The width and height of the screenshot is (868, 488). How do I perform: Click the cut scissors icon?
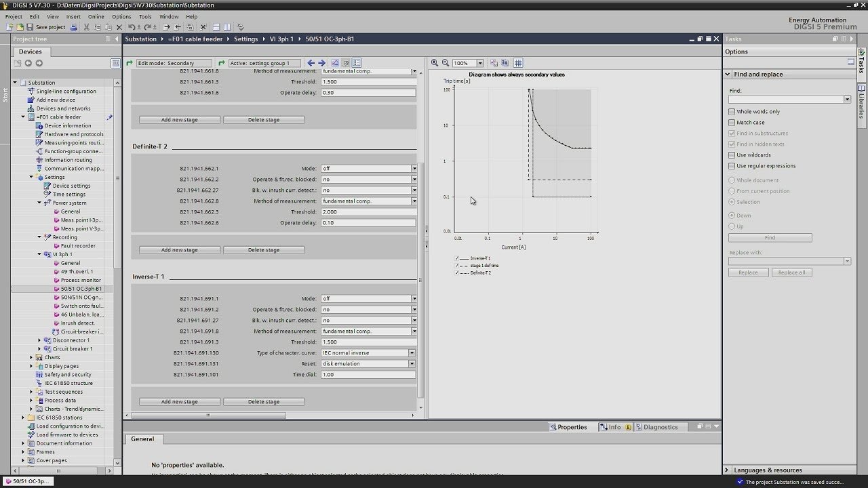86,27
